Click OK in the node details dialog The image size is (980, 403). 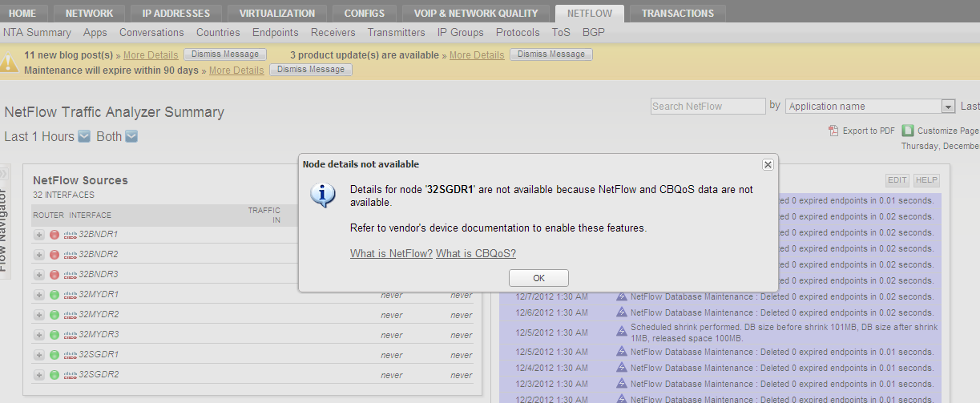(x=538, y=278)
